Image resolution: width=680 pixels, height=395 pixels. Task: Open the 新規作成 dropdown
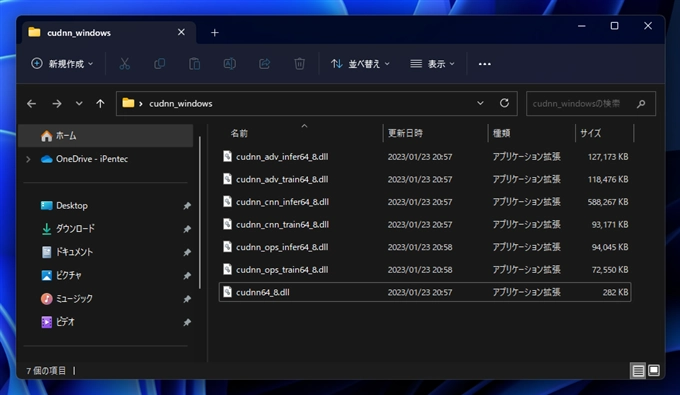pyautogui.click(x=62, y=64)
